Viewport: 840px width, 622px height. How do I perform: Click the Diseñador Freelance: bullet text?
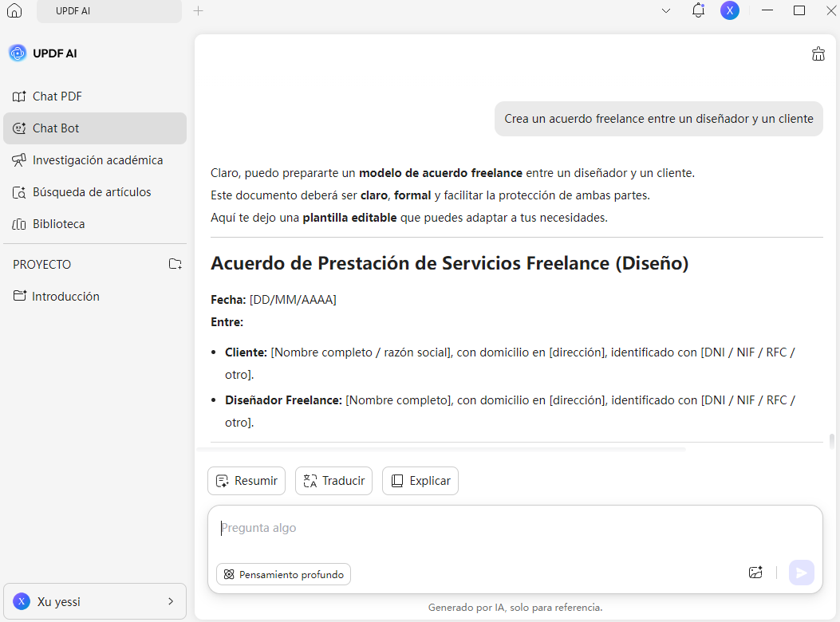510,411
